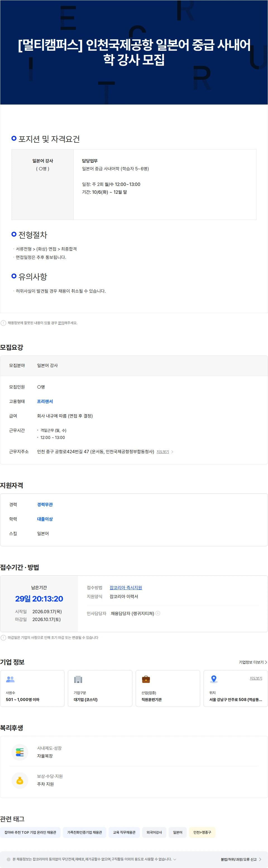Click 프리랜서 employment type link
268x868 pixels.
tap(45, 401)
